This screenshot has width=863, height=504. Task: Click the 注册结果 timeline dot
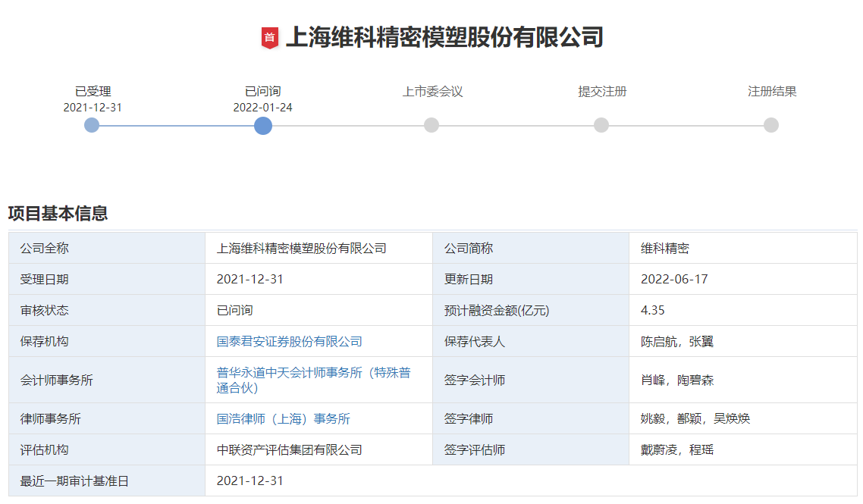771,125
